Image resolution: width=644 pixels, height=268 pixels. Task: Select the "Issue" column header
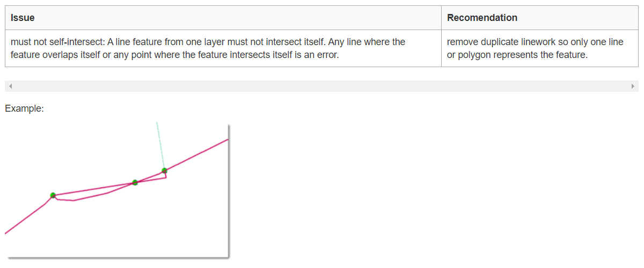(x=23, y=18)
